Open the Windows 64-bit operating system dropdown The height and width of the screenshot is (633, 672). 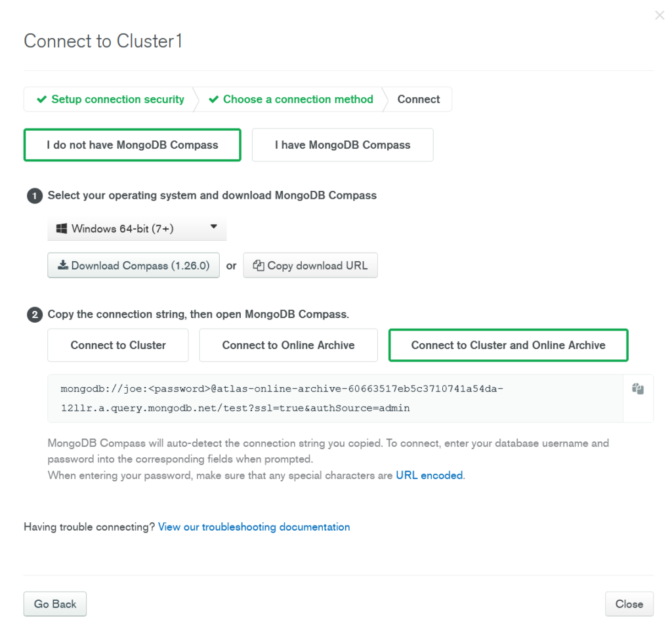136,229
